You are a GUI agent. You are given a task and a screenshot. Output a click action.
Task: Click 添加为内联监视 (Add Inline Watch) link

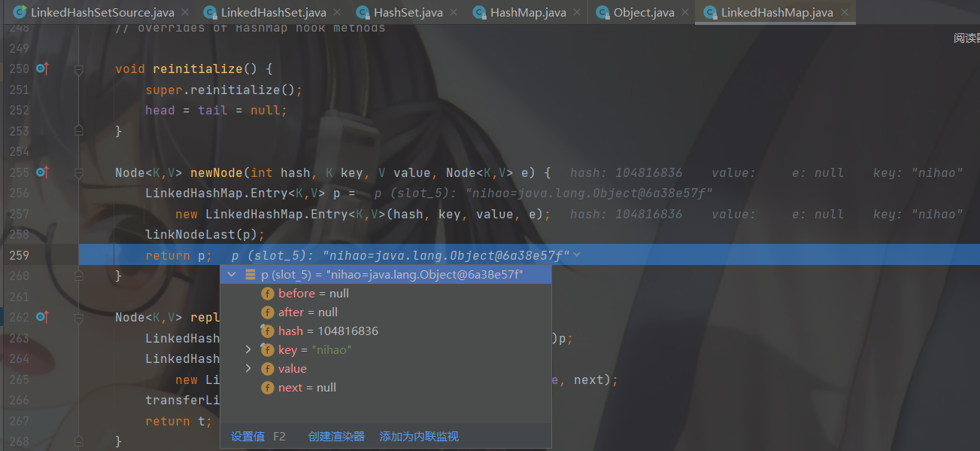click(x=419, y=437)
